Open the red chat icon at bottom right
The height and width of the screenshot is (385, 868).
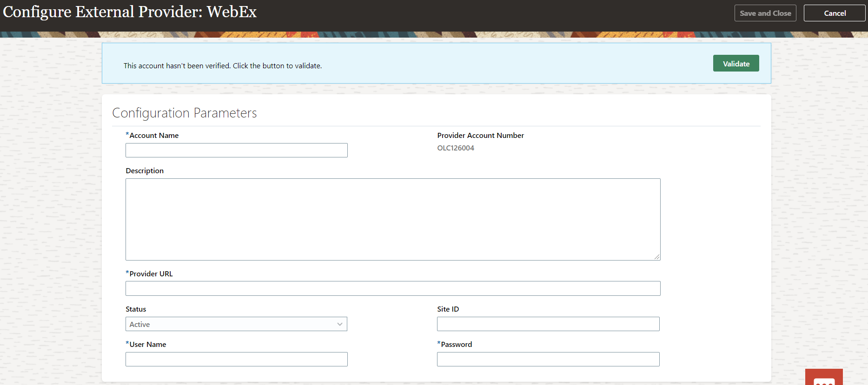click(x=824, y=377)
